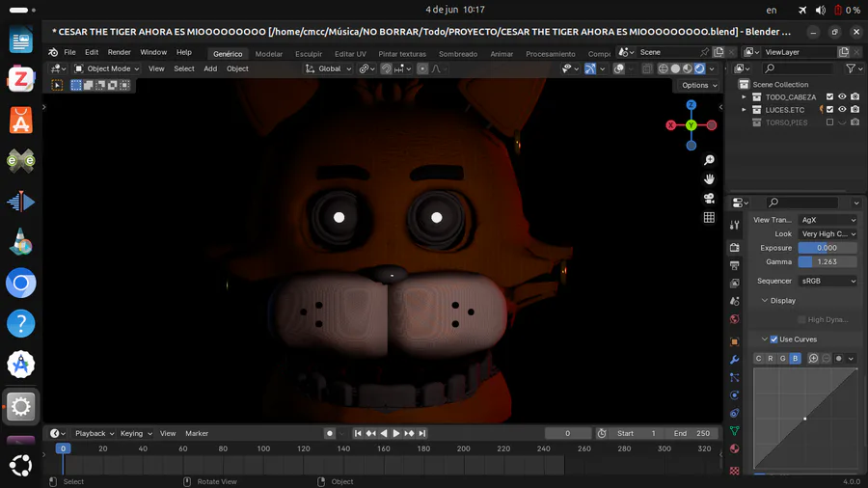Image resolution: width=868 pixels, height=488 pixels.
Task: Hide the LUCES.ETC collection with its eye icon
Action: click(842, 110)
